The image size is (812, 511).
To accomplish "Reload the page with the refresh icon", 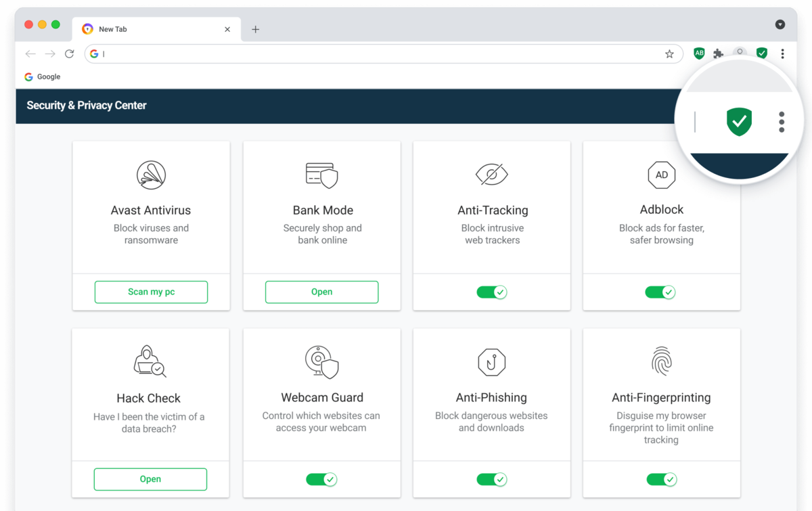I will click(x=69, y=53).
